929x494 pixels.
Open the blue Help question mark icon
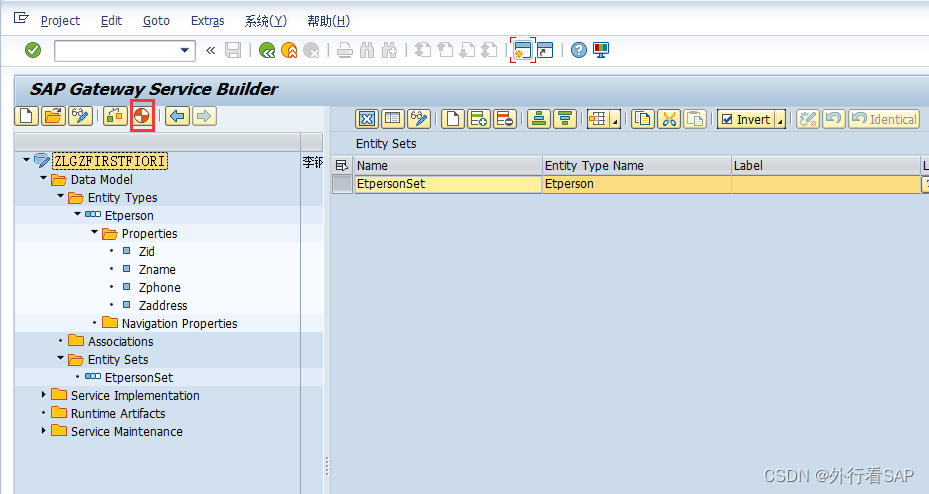[579, 50]
